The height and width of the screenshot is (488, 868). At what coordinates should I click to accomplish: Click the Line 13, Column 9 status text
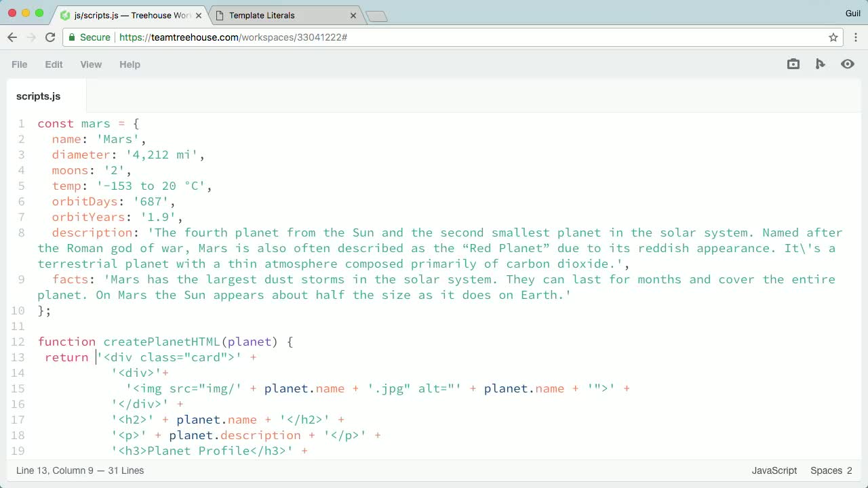[80, 470]
